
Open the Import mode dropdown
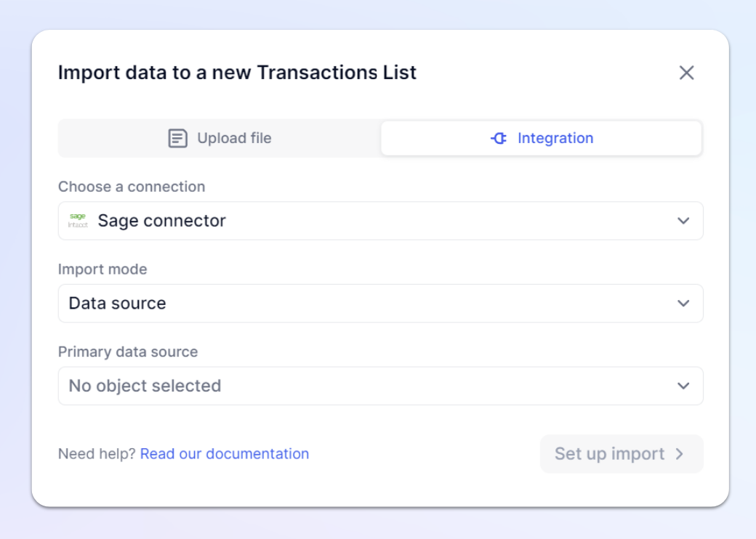[380, 304]
